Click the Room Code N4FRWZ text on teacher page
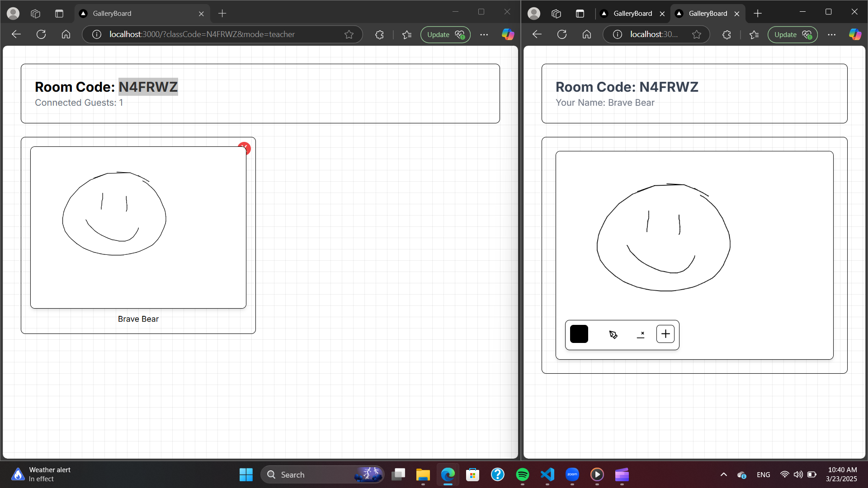Image resolution: width=868 pixels, height=488 pixels. click(148, 87)
